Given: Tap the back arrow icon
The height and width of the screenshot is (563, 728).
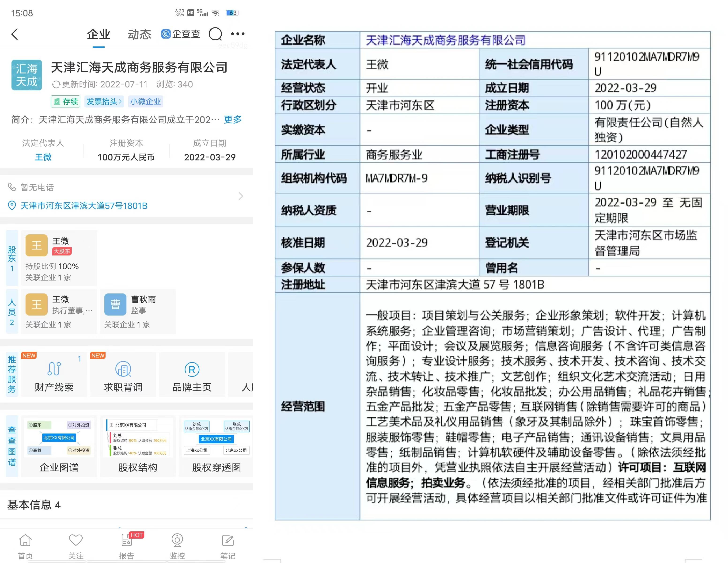Looking at the screenshot, I should (15, 34).
